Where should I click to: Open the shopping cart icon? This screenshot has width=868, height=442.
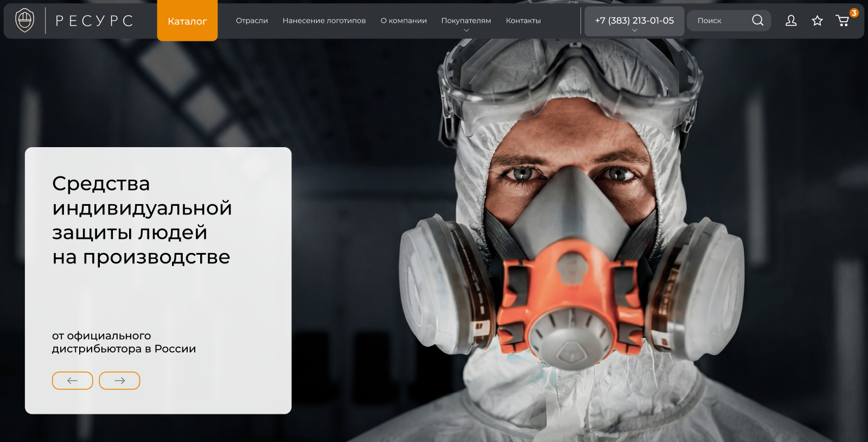(843, 21)
